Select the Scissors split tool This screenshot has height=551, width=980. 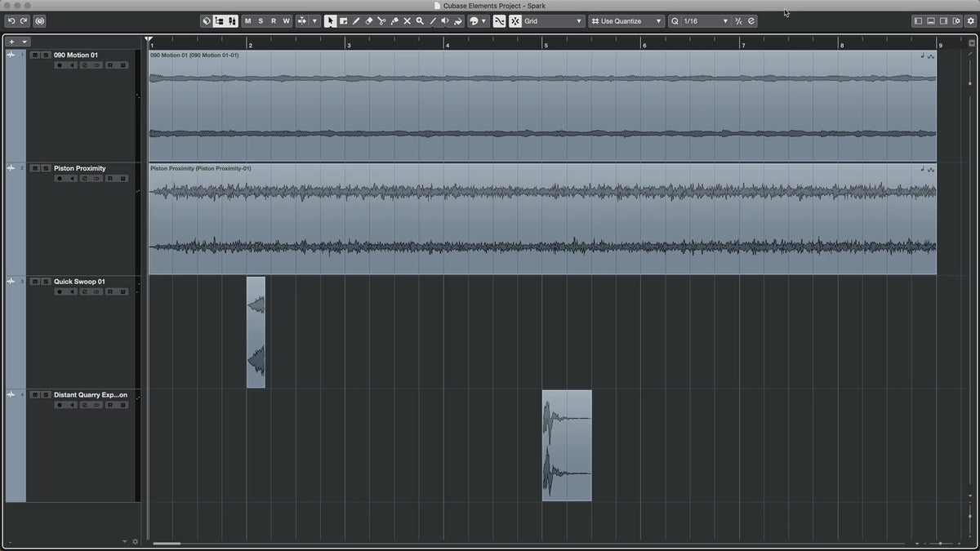point(381,21)
